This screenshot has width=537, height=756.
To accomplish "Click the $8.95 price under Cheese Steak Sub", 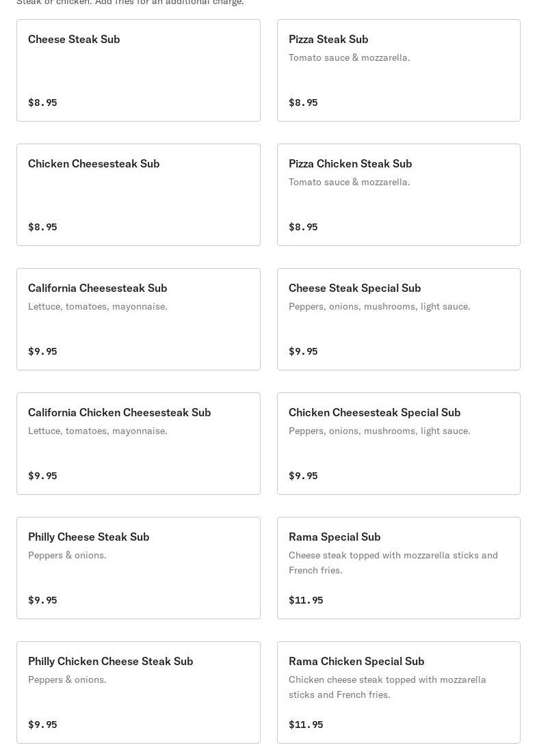I will click(x=42, y=103).
